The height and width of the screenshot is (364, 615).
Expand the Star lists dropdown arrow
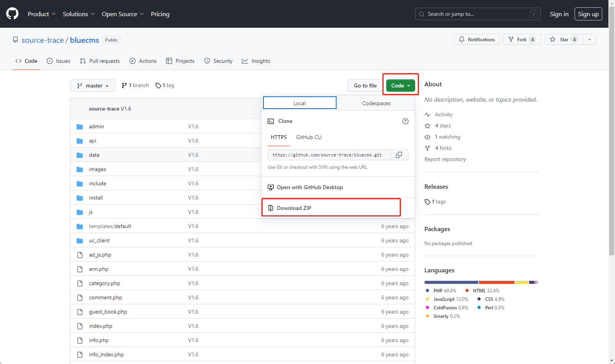[589, 39]
